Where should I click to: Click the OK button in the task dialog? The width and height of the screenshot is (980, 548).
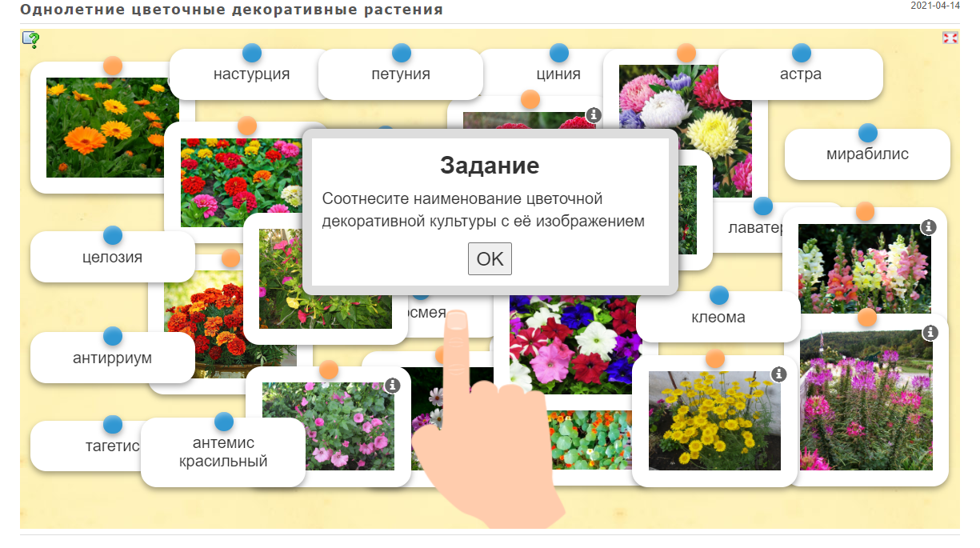(x=490, y=258)
